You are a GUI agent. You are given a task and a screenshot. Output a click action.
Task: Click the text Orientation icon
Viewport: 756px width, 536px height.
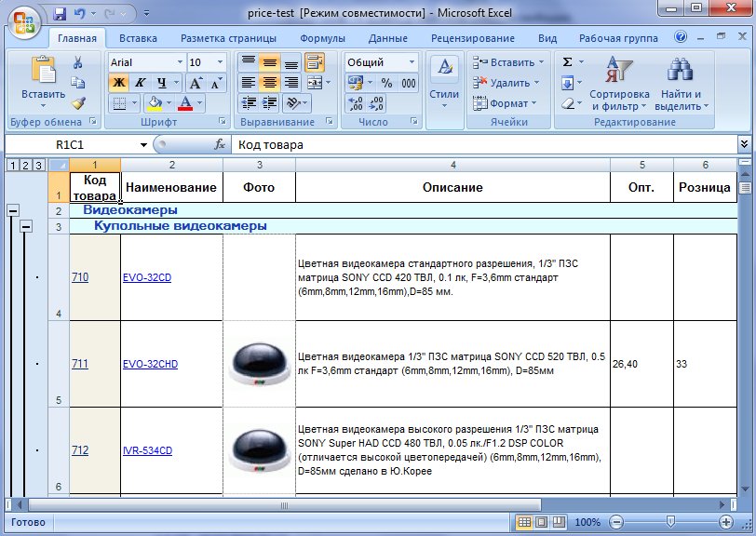point(292,103)
